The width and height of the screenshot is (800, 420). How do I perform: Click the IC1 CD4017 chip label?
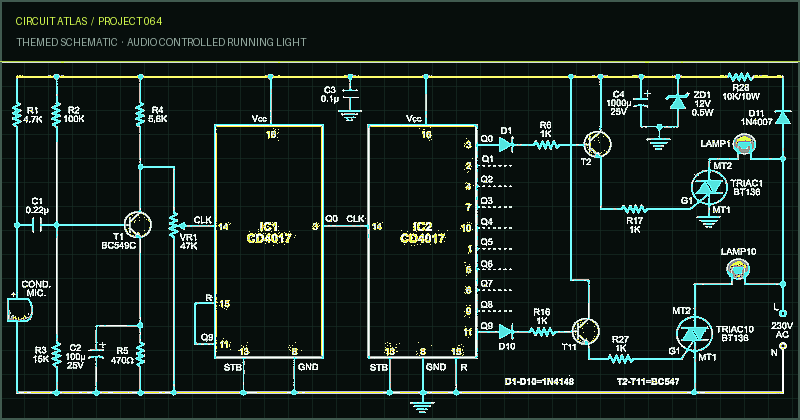[x=269, y=233]
